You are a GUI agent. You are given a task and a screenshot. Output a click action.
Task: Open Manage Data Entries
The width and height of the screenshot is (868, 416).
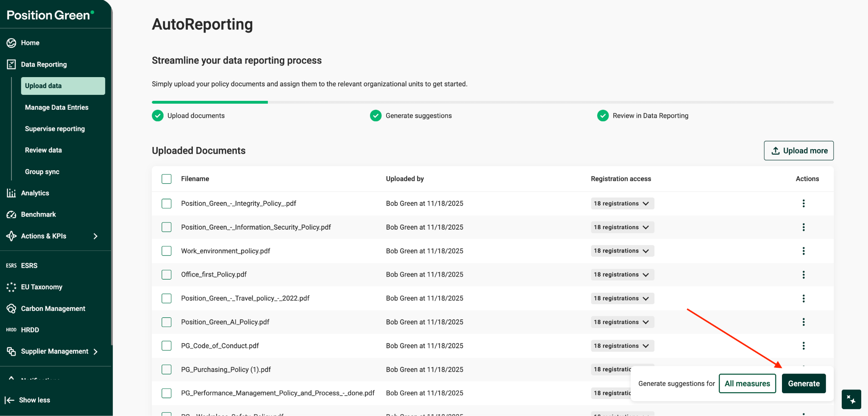tap(57, 108)
